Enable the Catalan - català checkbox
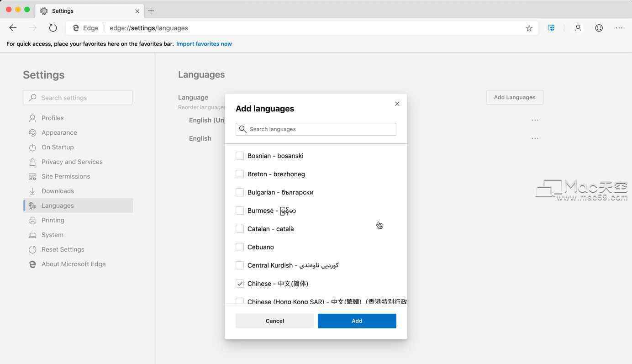 [x=240, y=229]
